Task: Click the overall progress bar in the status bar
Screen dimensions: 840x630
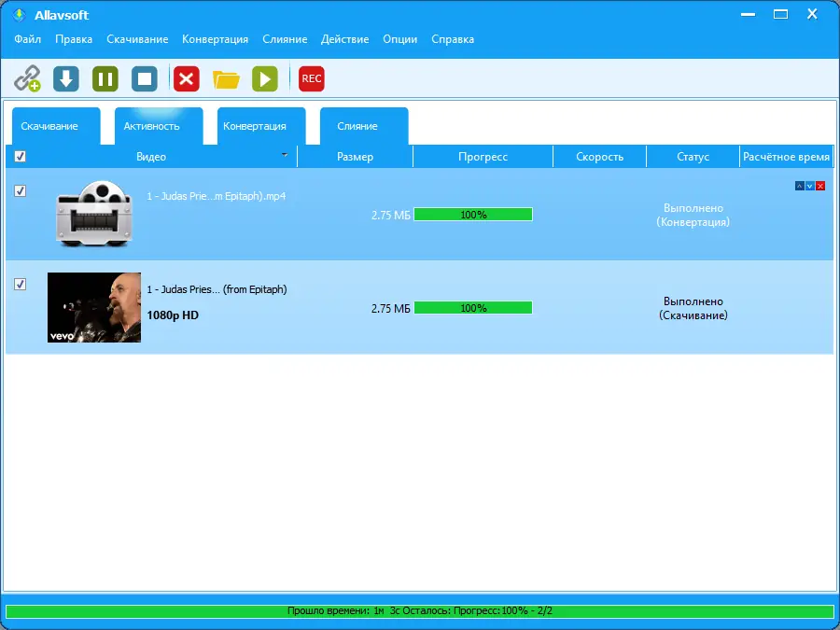Action: click(420, 610)
